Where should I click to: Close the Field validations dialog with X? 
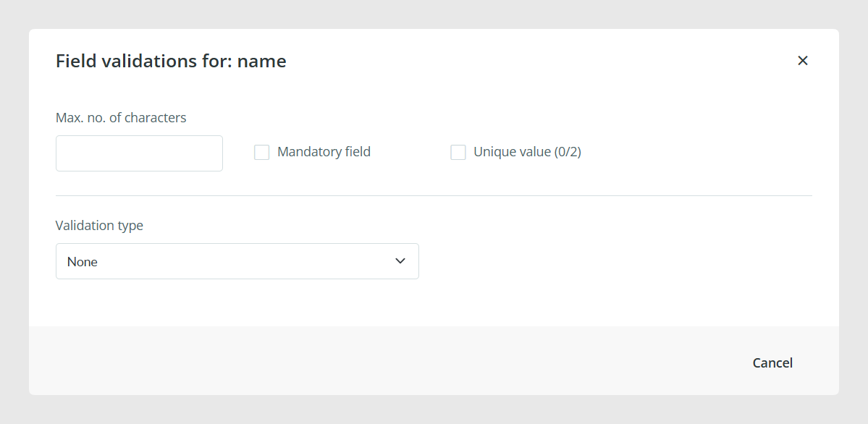(803, 61)
